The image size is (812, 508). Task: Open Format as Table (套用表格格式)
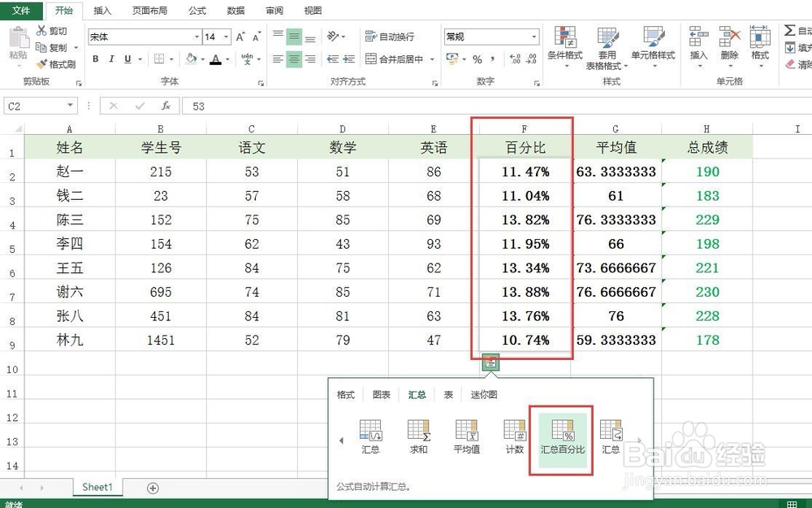pyautogui.click(x=607, y=48)
